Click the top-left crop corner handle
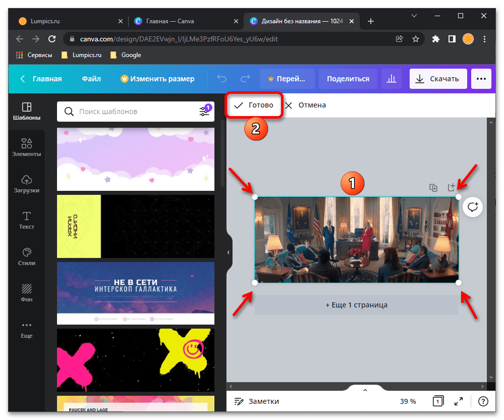Screen dimensions: 504x420 [x=255, y=196]
